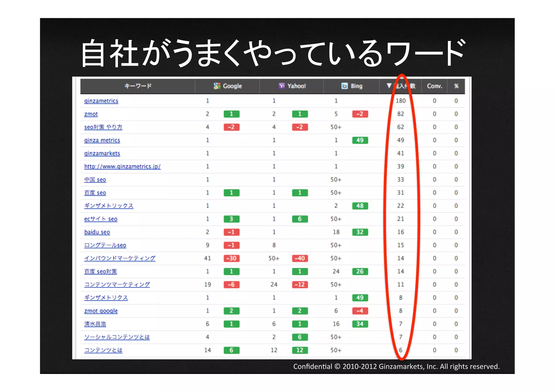Screen dimensions: 555x392
Task: Open the 百度 seo対策 keyword link
Action: (101, 271)
